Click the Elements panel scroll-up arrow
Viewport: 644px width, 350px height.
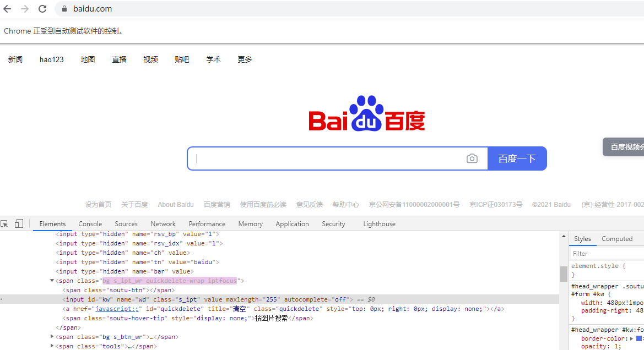(564, 237)
